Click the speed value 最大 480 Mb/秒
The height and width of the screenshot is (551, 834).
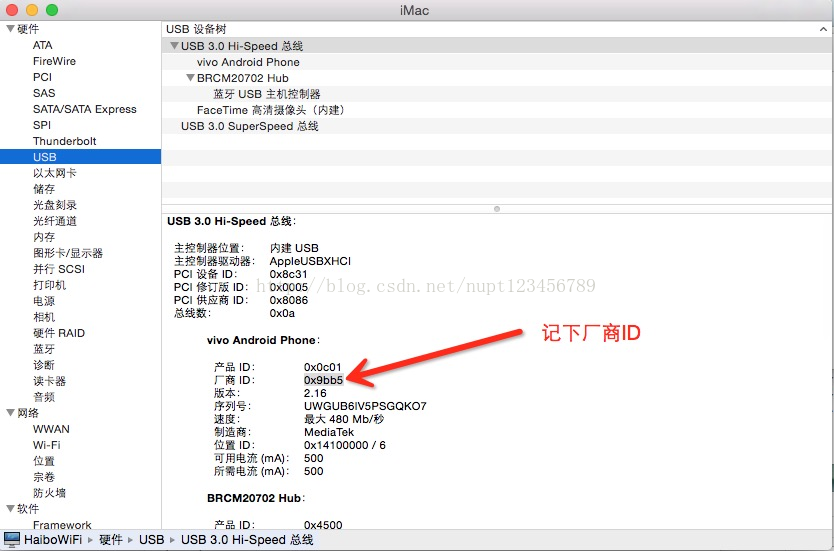tap(344, 419)
